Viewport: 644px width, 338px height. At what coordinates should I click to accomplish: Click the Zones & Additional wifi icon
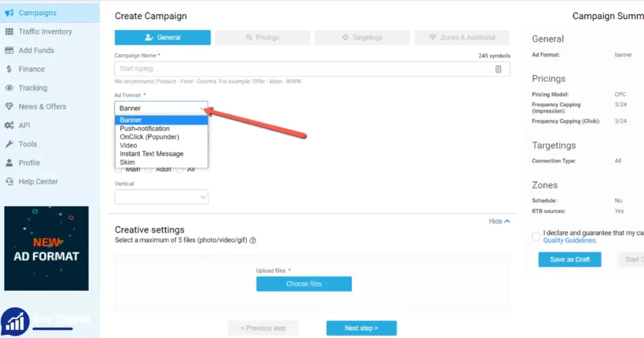433,37
